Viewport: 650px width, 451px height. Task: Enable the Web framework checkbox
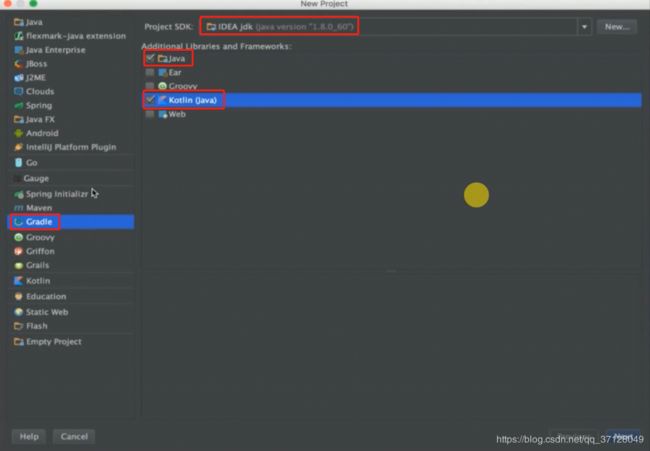150,114
